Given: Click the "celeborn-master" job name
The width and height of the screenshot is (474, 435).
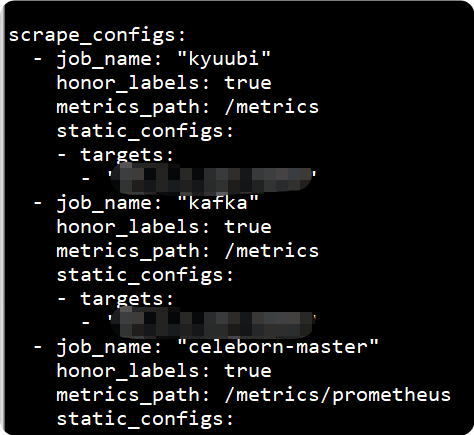Looking at the screenshot, I should pyautogui.click(x=278, y=347).
